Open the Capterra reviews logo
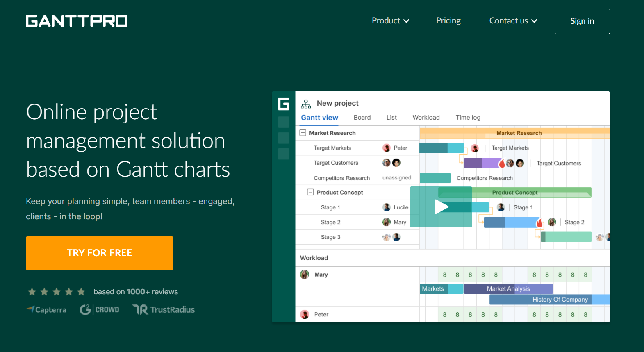The image size is (644, 352). click(46, 310)
